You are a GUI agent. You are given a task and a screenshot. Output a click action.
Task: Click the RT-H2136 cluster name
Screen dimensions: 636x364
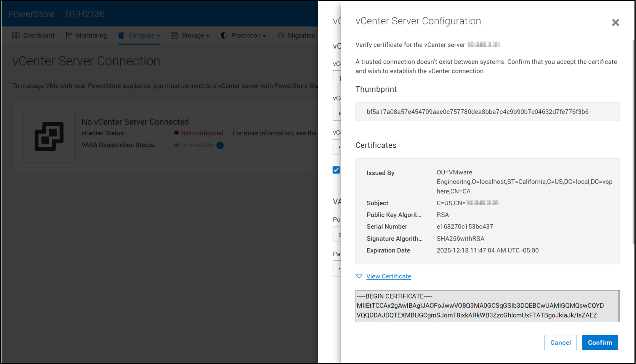(x=85, y=14)
